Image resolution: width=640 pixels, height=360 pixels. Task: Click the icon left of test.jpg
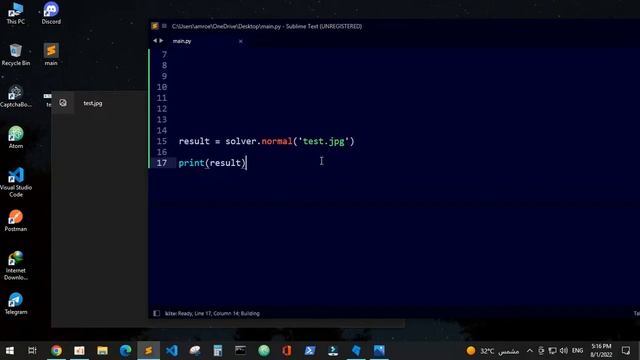tap(63, 103)
